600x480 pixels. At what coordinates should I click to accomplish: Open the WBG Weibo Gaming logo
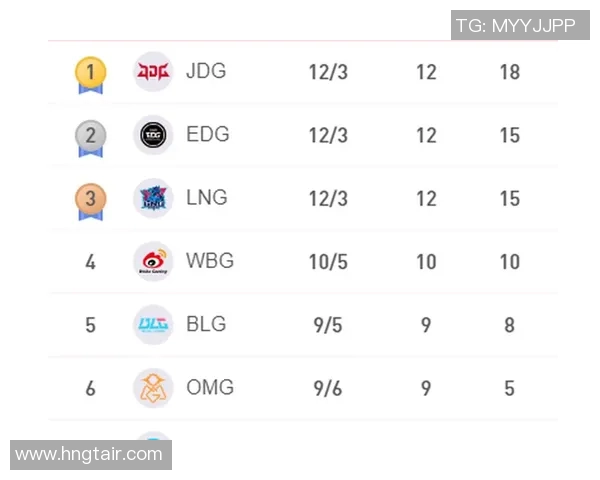tap(153, 262)
